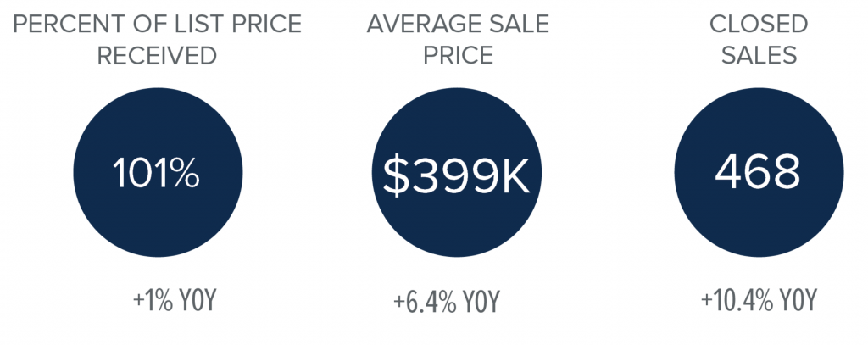Click the percent symbol in 101%
This screenshot has width=868, height=345.
(183, 173)
